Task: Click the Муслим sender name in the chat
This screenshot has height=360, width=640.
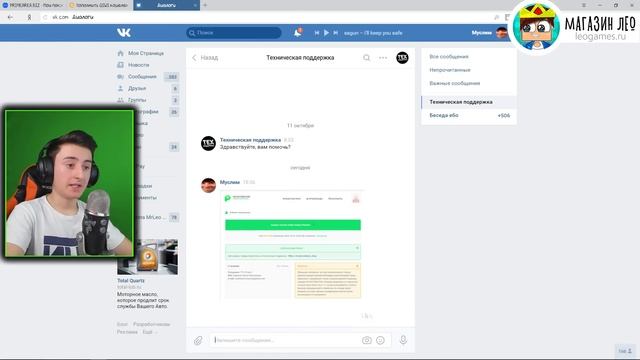Action: (x=230, y=182)
